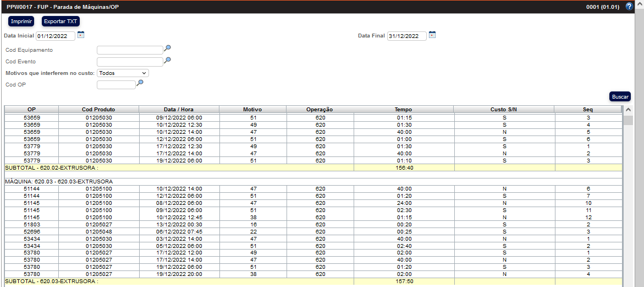Open calendar picker for Data Final

tap(432, 35)
